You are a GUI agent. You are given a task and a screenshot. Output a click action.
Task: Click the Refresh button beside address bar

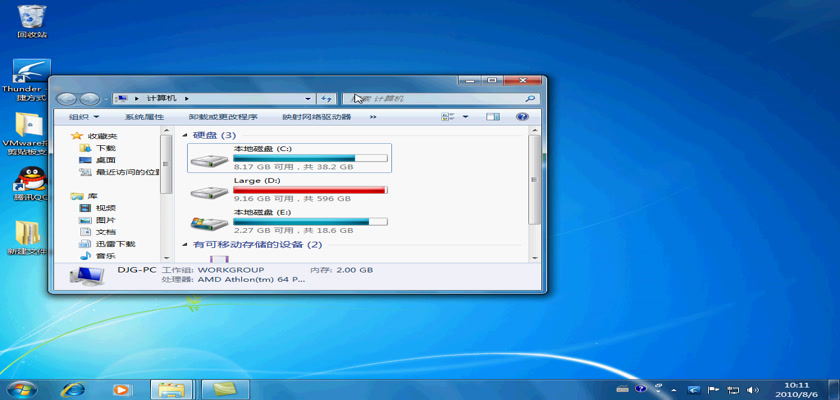point(326,99)
